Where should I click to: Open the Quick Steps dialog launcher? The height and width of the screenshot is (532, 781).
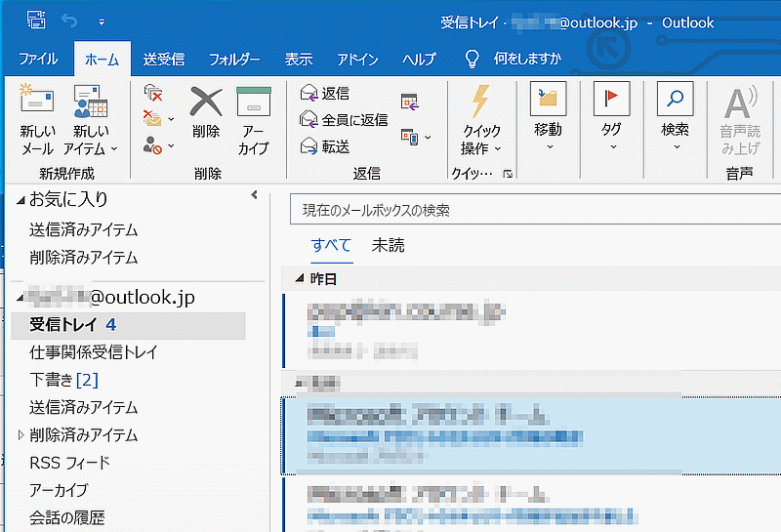coord(508,174)
